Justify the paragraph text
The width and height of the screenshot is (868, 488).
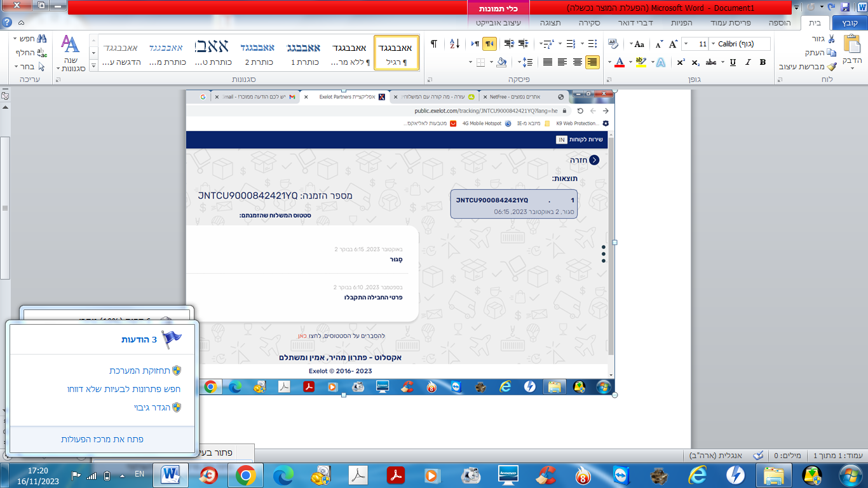[548, 62]
